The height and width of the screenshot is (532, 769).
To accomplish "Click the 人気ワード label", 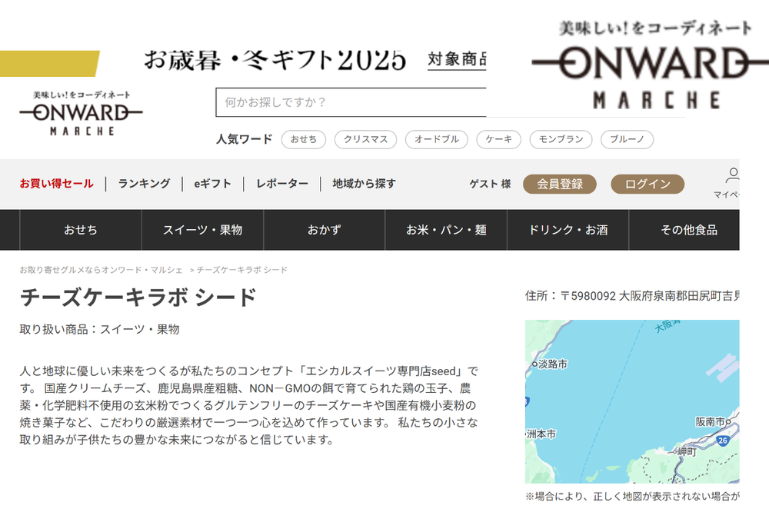I will click(245, 139).
